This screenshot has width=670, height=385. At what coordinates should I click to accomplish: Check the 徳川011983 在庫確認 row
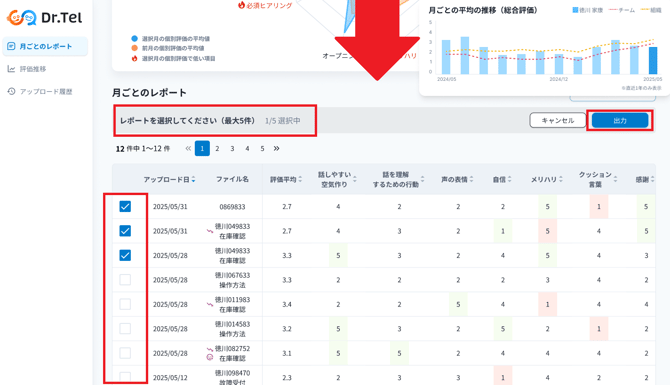[125, 304]
